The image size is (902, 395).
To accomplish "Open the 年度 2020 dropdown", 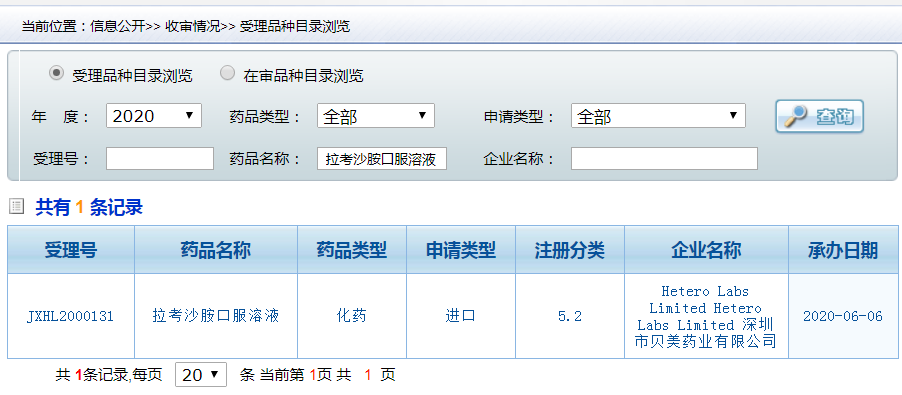I will pos(154,116).
